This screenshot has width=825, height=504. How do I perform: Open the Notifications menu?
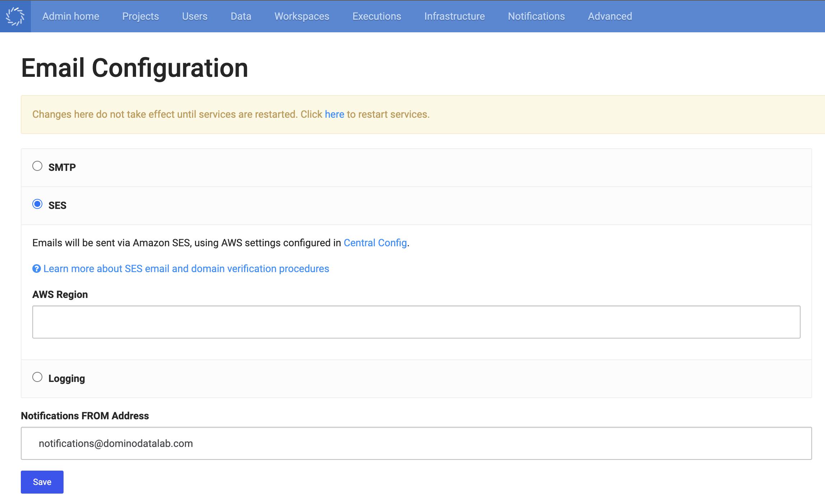coord(536,17)
